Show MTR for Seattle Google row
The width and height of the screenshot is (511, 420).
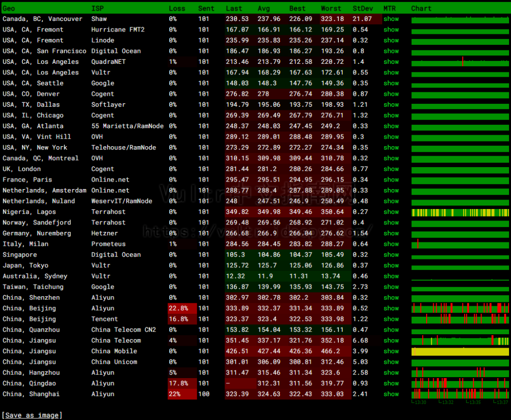coord(391,83)
